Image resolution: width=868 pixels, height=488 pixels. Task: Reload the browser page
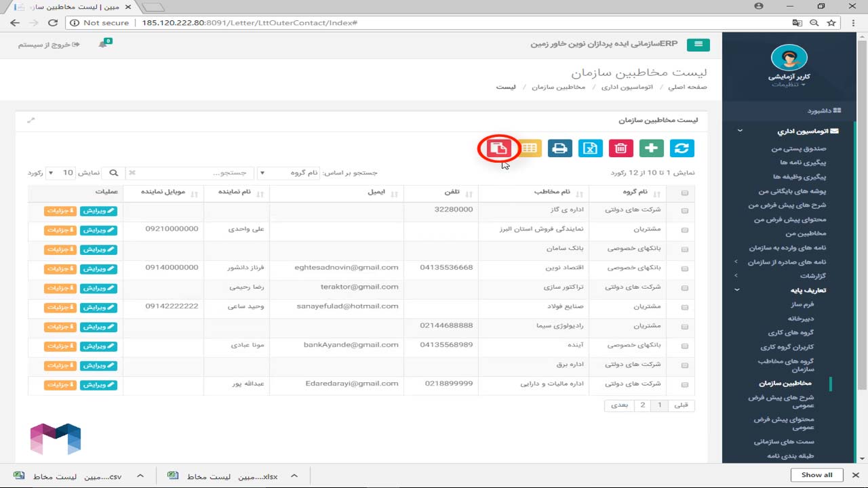pos(52,22)
